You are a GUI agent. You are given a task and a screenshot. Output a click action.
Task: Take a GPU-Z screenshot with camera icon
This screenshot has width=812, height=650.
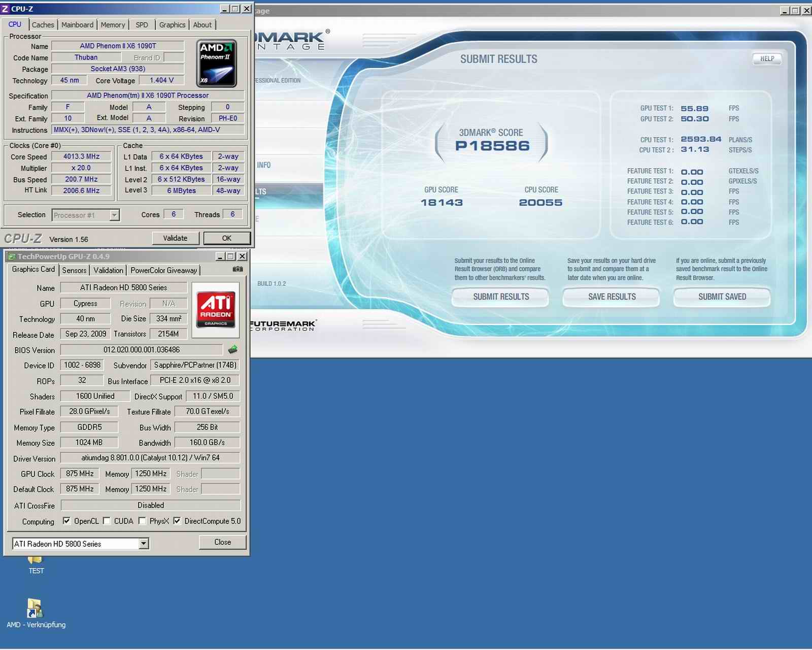coord(238,269)
